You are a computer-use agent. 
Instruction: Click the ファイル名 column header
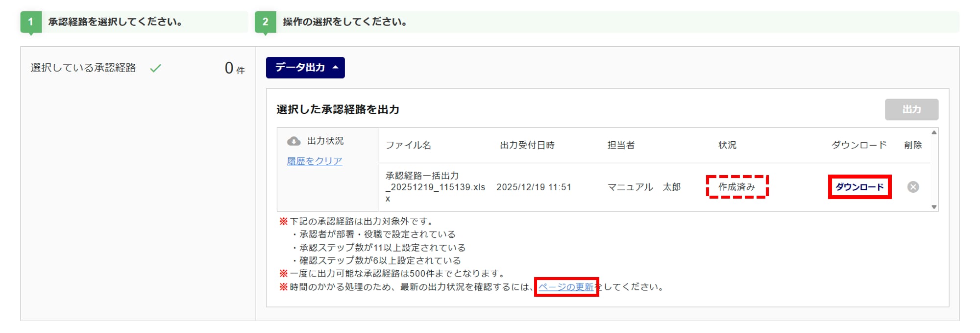[408, 145]
